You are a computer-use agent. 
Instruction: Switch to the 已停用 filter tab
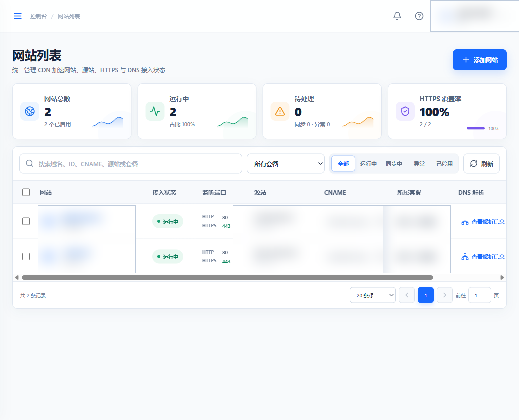pos(444,164)
